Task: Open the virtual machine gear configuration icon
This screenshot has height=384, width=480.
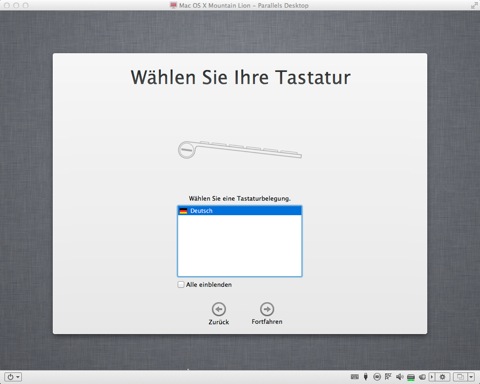Action: click(x=442, y=377)
